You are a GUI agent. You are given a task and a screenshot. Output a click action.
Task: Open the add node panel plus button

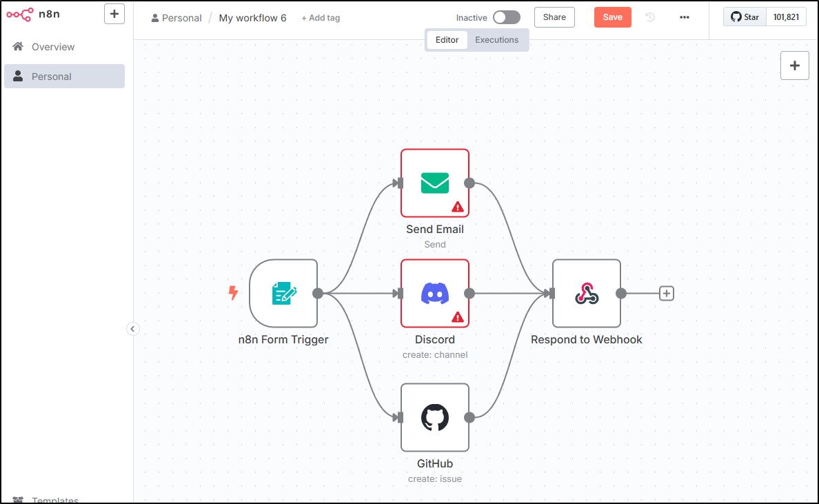[794, 65]
